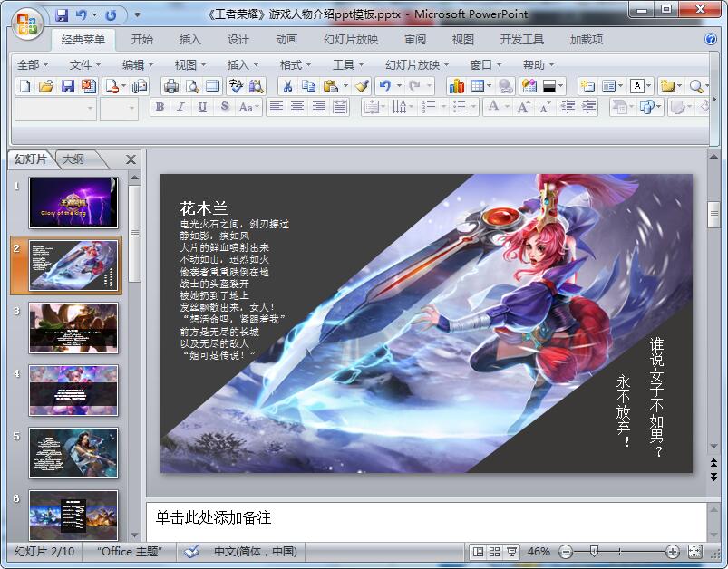Viewport: 728px width, 569px height.
Task: Go to the next slide using the double-down arrow
Action: pos(713,477)
